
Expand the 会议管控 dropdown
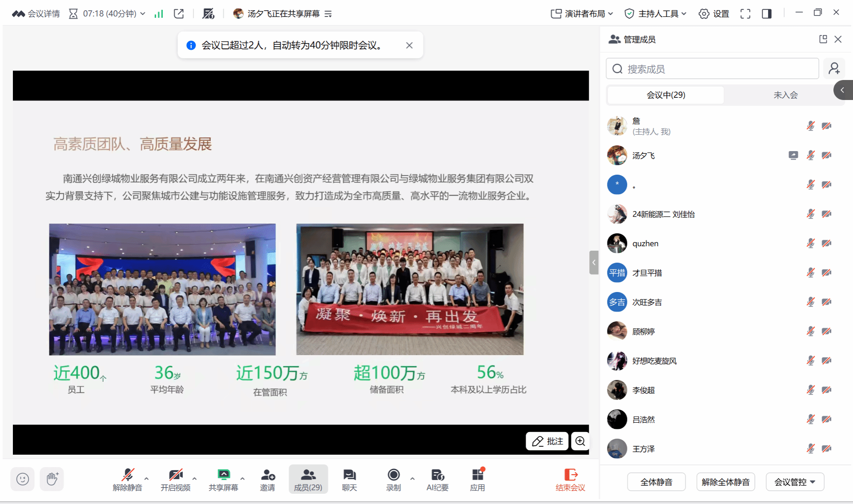(x=795, y=482)
